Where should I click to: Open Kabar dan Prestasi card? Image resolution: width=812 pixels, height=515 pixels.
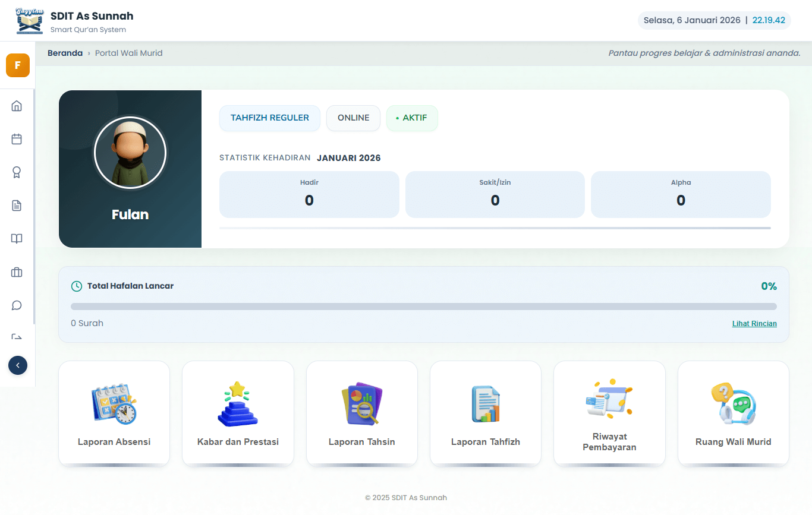[x=238, y=413]
